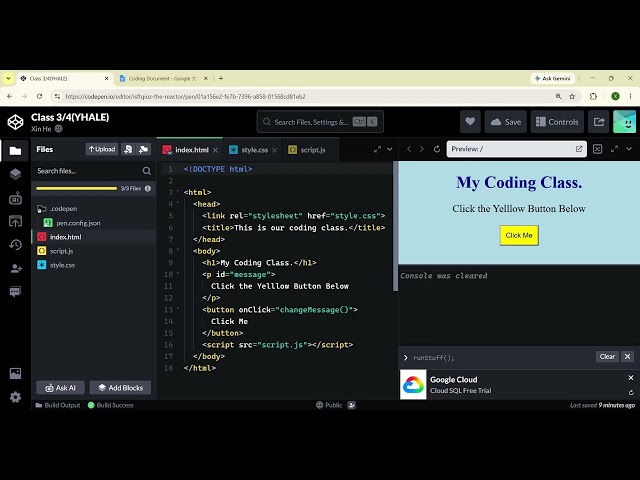Close the style.css editor tab
Screen dimensions: 640x480
[x=275, y=150]
